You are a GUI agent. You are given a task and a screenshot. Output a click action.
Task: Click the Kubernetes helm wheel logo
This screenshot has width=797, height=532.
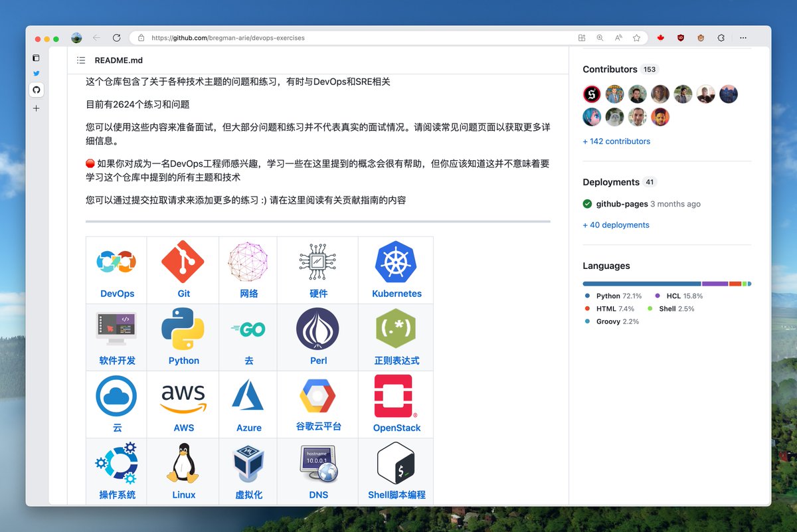397,262
